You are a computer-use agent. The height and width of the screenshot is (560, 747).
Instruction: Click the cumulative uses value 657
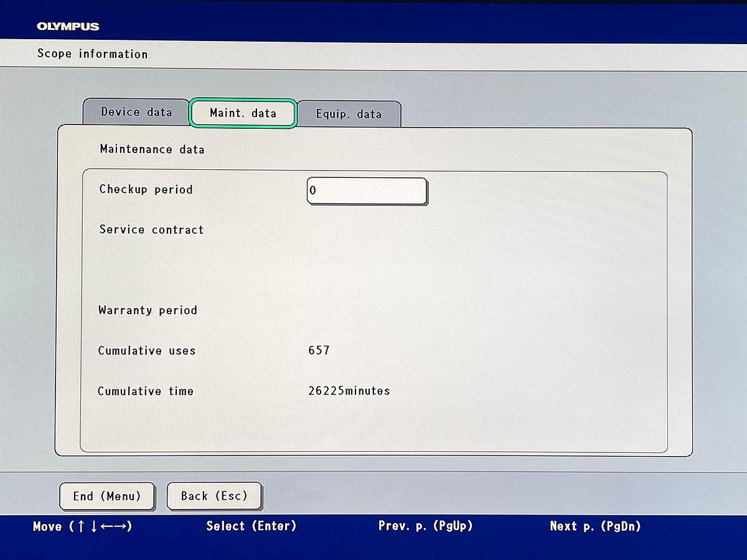(x=319, y=351)
